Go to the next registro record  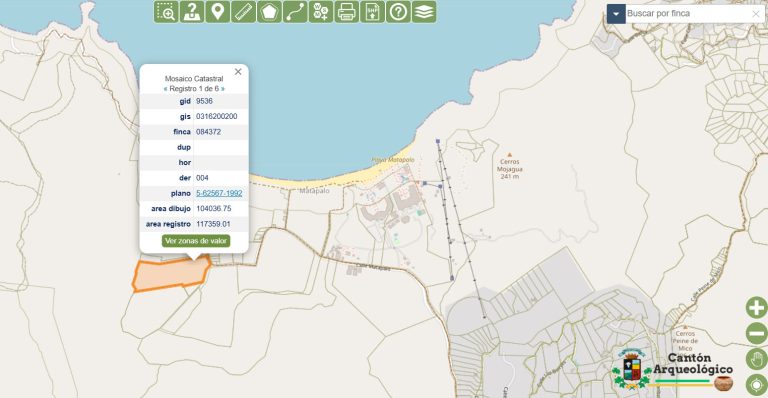(x=223, y=89)
